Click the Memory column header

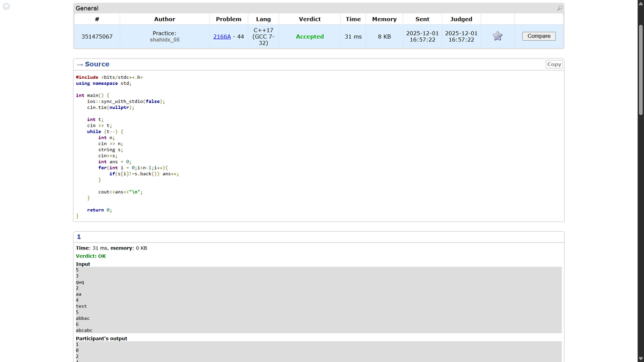pos(384,19)
